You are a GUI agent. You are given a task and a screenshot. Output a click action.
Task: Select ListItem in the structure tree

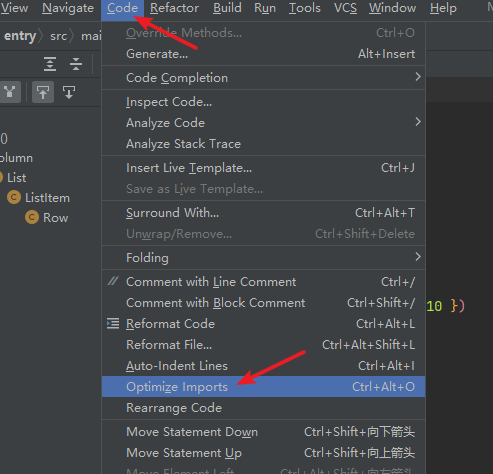[x=47, y=198]
